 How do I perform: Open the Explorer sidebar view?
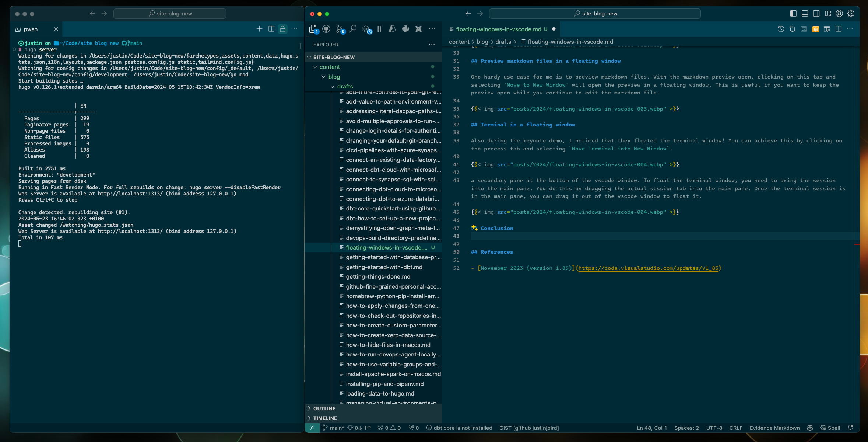[x=313, y=29]
